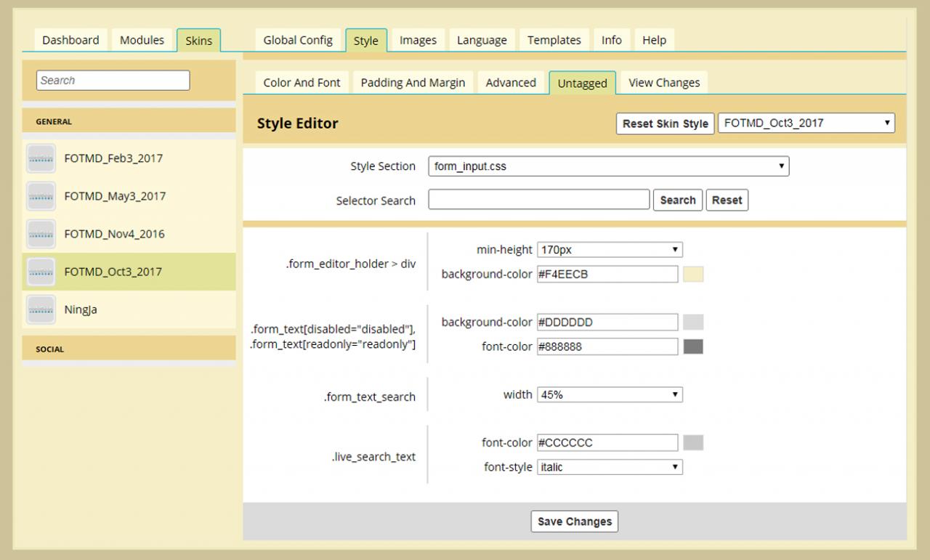The image size is (930, 560).
Task: Open the skin selector dropdown beside Reset Skin Style
Action: [x=806, y=123]
